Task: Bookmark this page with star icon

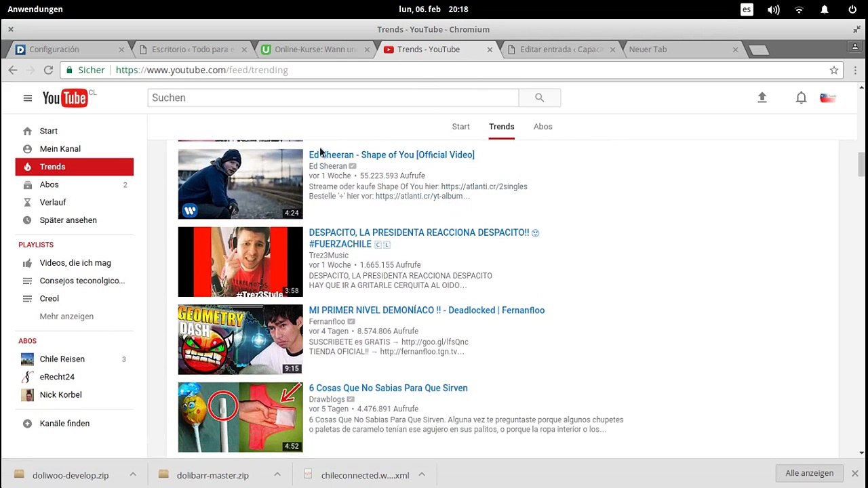Action: (834, 70)
